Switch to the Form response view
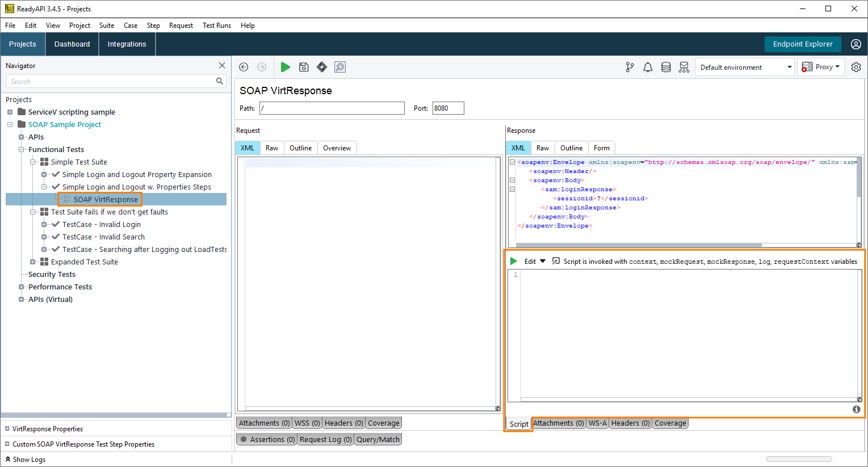The image size is (868, 467). [601, 148]
